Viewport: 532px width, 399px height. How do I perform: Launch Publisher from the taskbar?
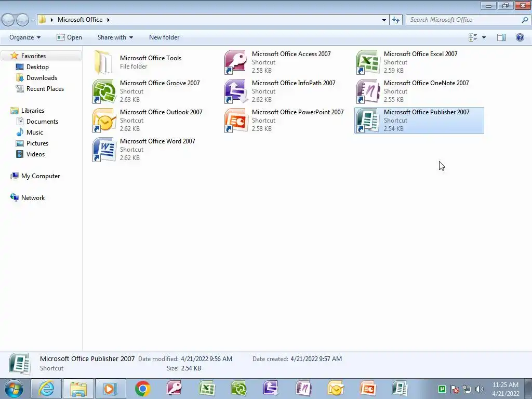tap(400, 389)
